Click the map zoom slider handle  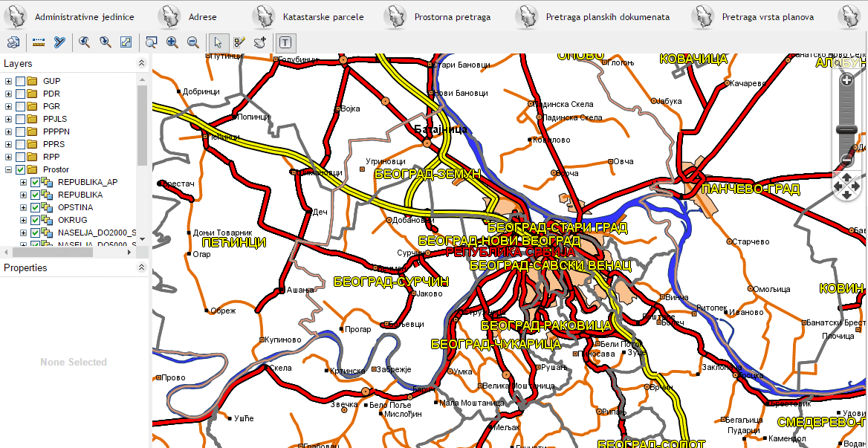846,129
